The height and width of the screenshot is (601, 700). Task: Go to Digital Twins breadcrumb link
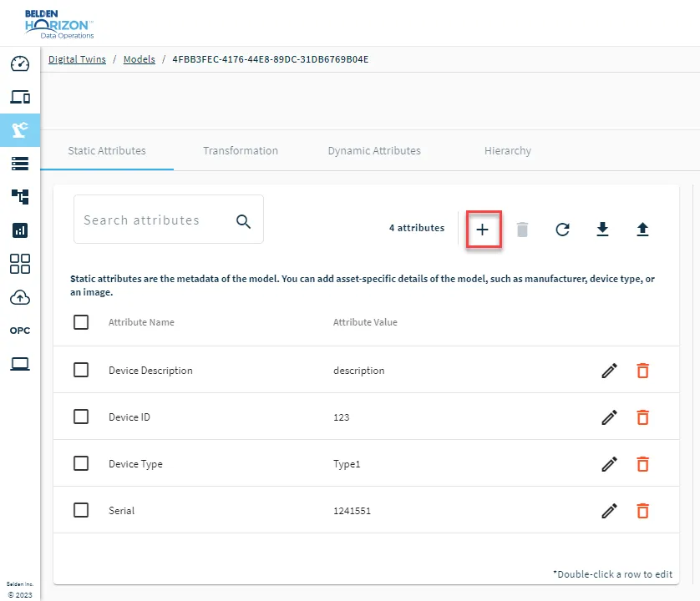point(77,59)
